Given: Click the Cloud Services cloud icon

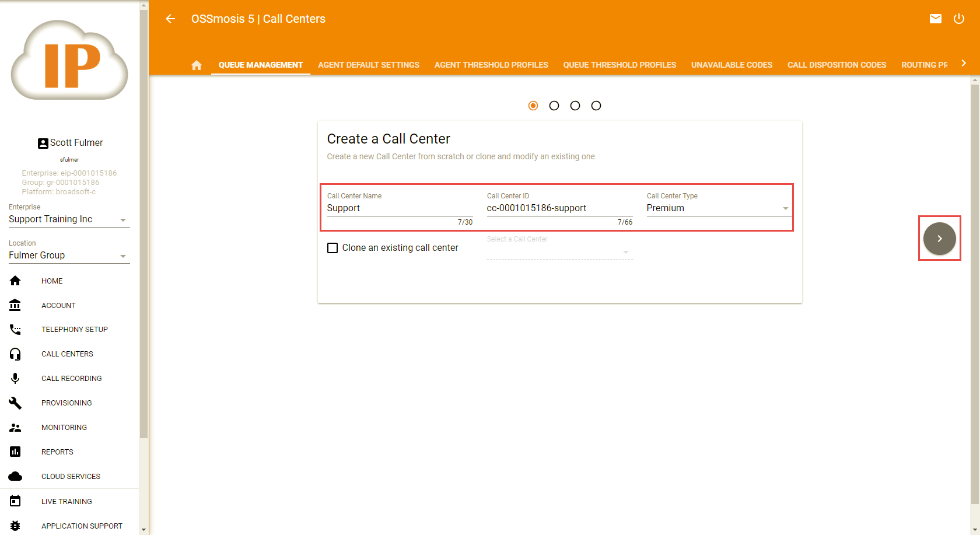Looking at the screenshot, I should coord(15,477).
